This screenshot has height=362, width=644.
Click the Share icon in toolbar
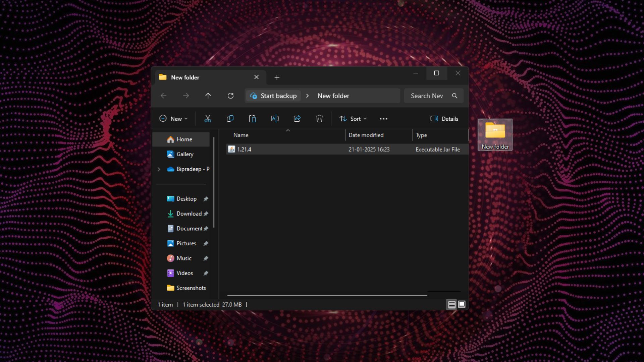click(297, 119)
